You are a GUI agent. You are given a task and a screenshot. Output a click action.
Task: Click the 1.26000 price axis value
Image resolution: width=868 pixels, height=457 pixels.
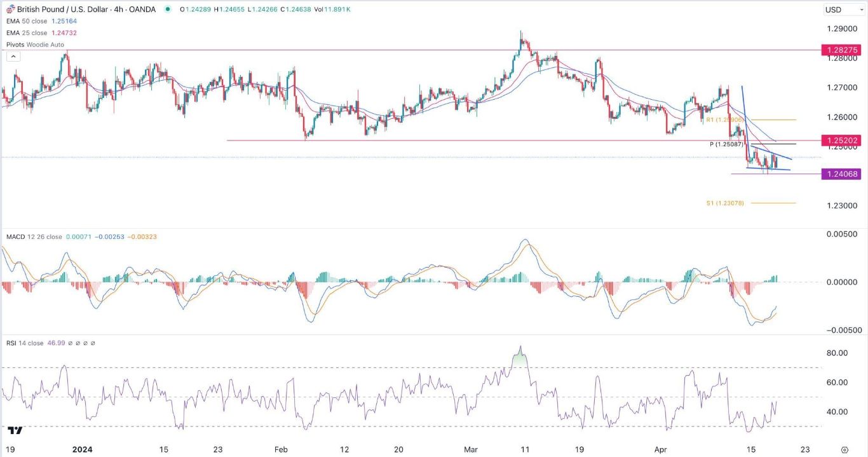point(841,118)
